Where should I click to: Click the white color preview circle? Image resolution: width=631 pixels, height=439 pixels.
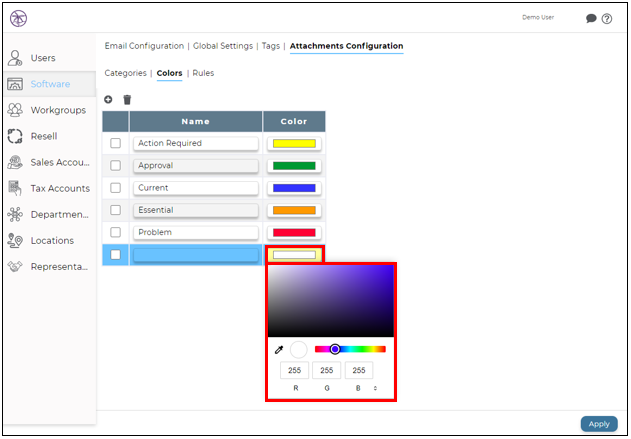tap(299, 350)
